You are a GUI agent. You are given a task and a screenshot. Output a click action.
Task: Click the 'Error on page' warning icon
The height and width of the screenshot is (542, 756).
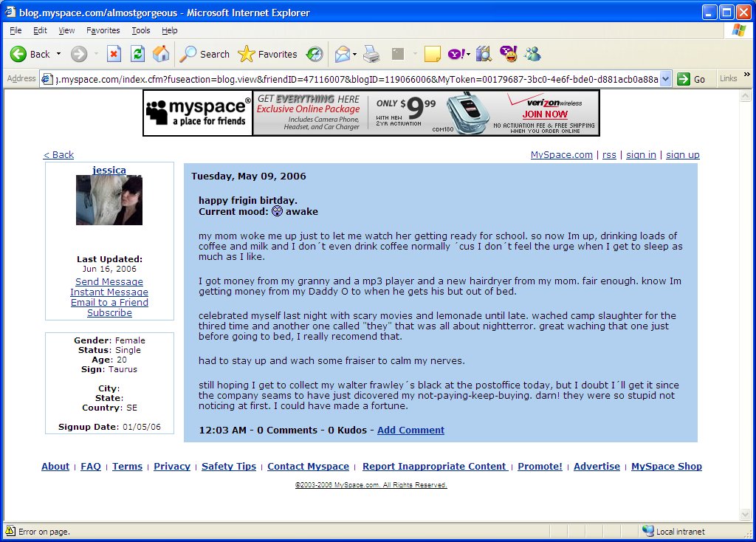pyautogui.click(x=10, y=531)
